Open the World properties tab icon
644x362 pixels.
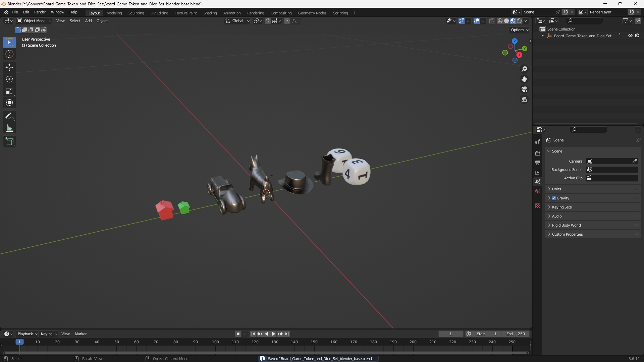538,191
